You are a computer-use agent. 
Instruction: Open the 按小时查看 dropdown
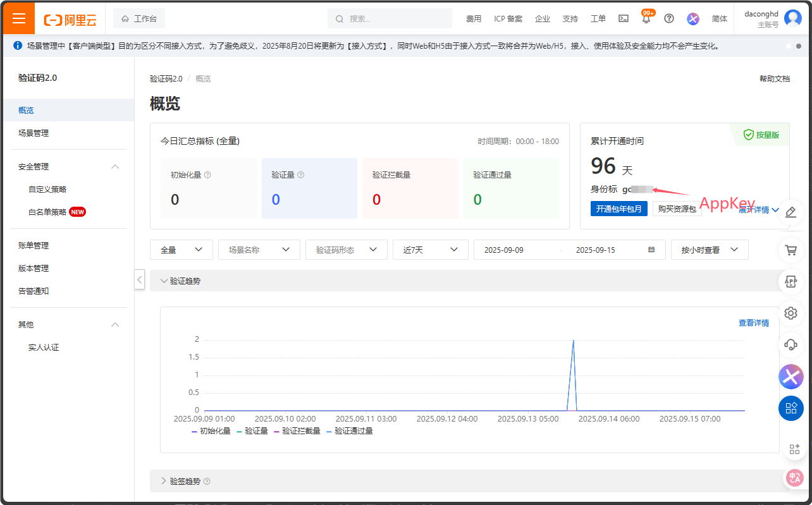(x=709, y=250)
